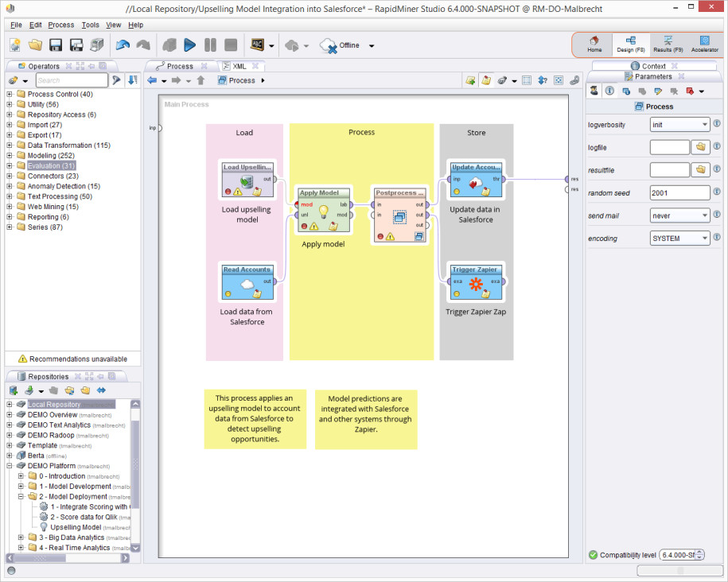Adjust the Compatibility level stepper
Viewport: 728px width, 582px height.
[x=699, y=555]
